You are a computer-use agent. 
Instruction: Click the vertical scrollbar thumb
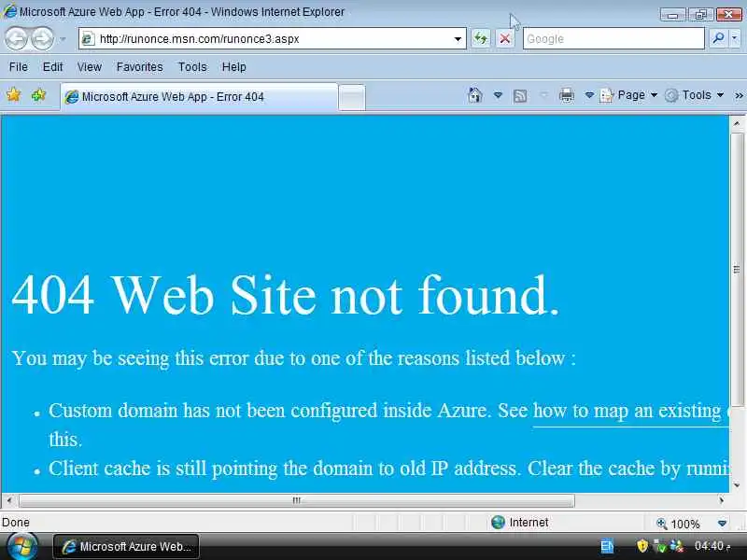pyautogui.click(x=737, y=270)
